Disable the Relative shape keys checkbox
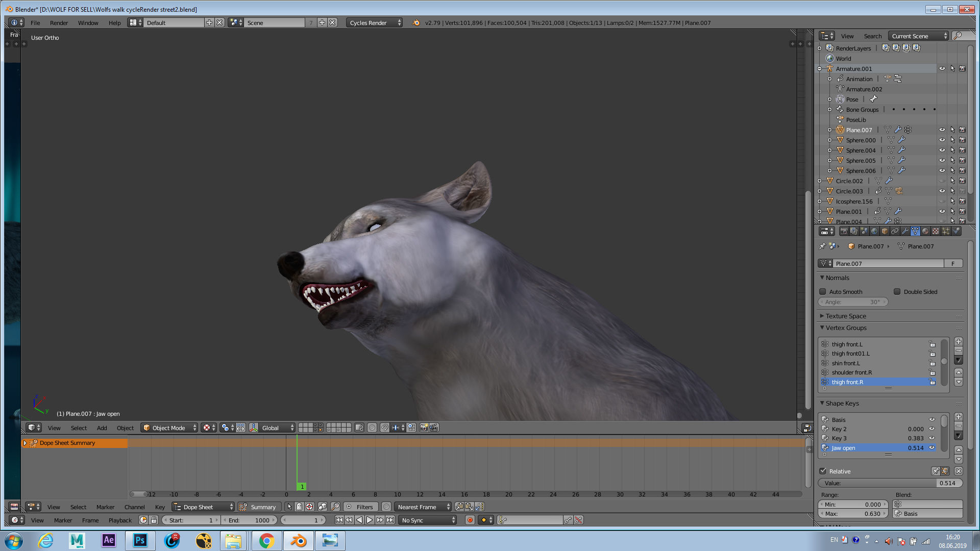 coord(823,471)
